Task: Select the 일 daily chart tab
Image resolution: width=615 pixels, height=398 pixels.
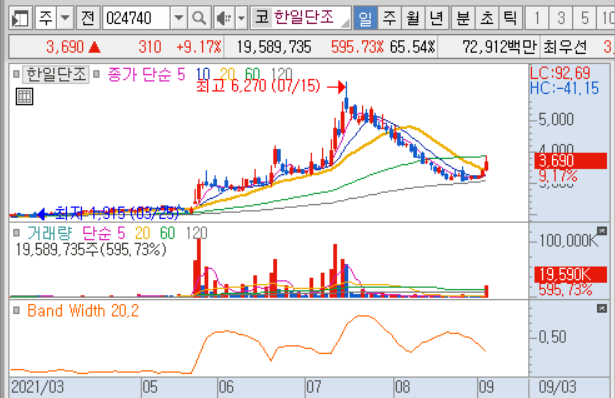Action: pyautogui.click(x=366, y=18)
